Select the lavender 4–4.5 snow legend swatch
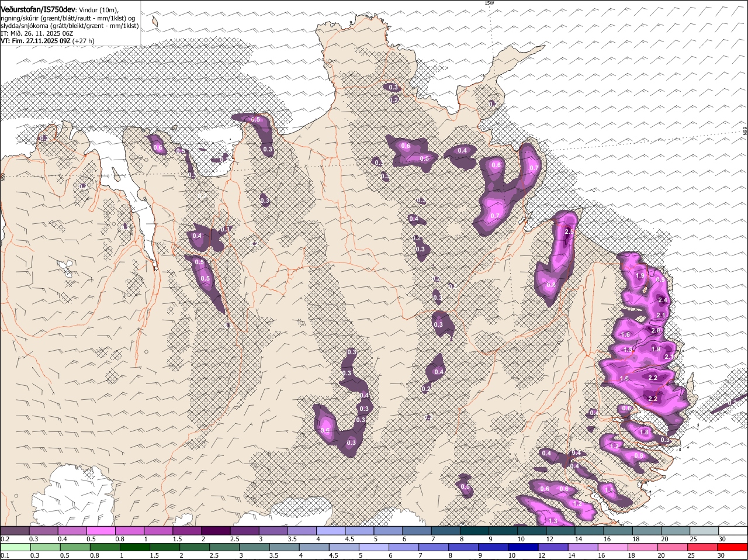 (331, 531)
